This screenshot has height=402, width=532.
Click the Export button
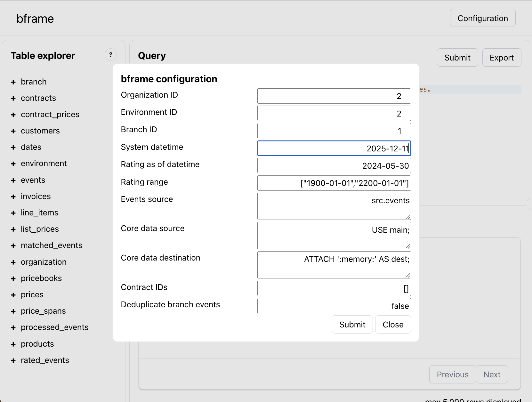coord(502,58)
